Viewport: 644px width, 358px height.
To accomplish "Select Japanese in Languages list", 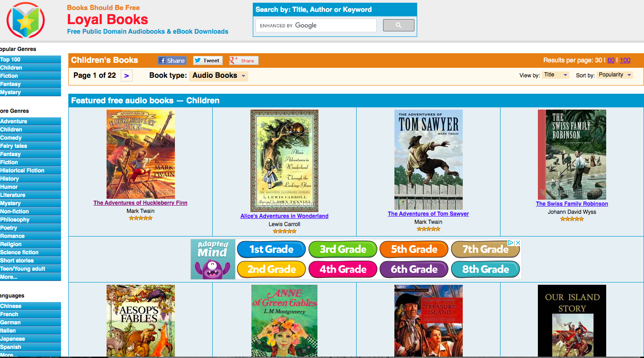I will [x=30, y=339].
